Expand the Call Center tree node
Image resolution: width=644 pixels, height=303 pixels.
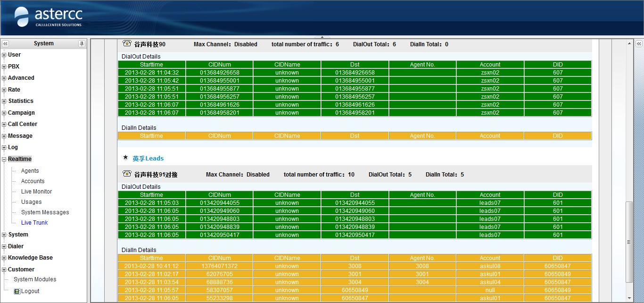click(x=4, y=125)
